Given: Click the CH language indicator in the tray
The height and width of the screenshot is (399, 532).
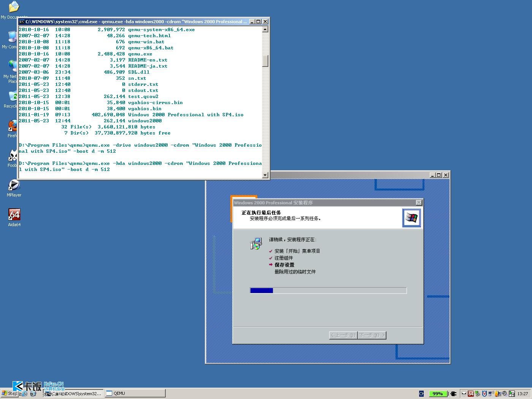Looking at the screenshot, I should click(421, 394).
